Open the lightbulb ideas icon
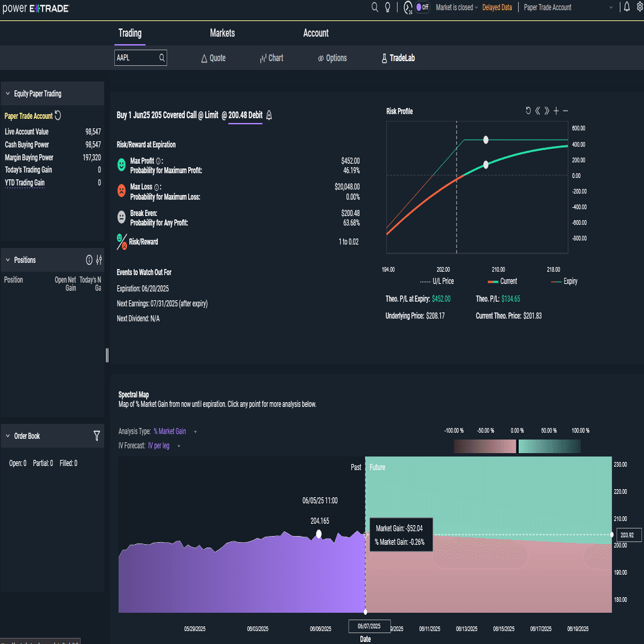The height and width of the screenshot is (644, 644). pyautogui.click(x=387, y=7)
